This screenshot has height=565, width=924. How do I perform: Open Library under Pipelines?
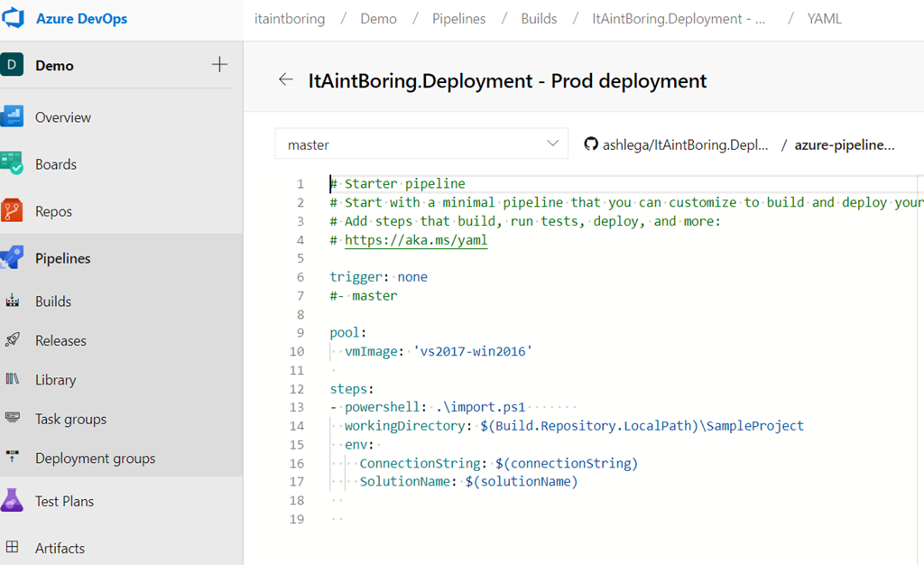pyautogui.click(x=55, y=380)
